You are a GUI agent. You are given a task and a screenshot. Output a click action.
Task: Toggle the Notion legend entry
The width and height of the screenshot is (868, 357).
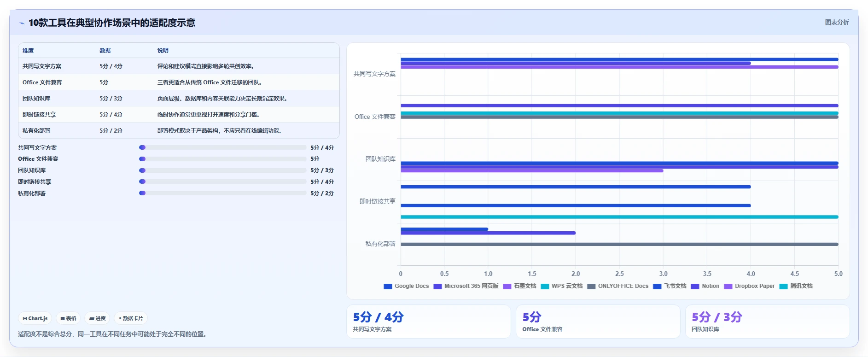tap(705, 286)
